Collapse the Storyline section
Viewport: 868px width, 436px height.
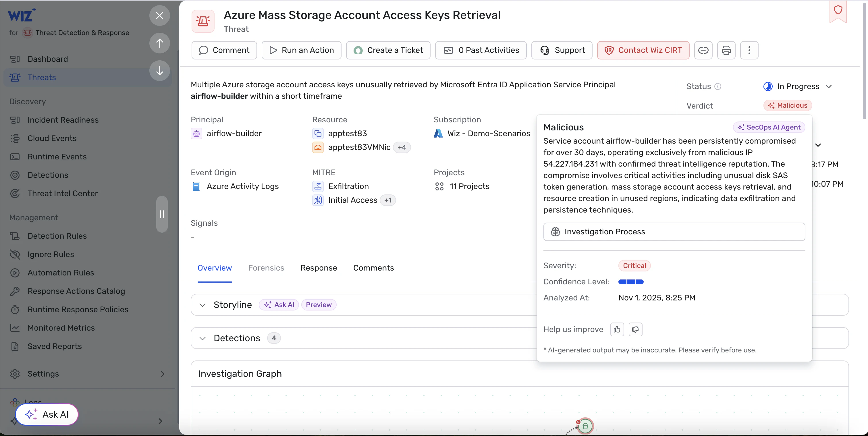pos(202,305)
